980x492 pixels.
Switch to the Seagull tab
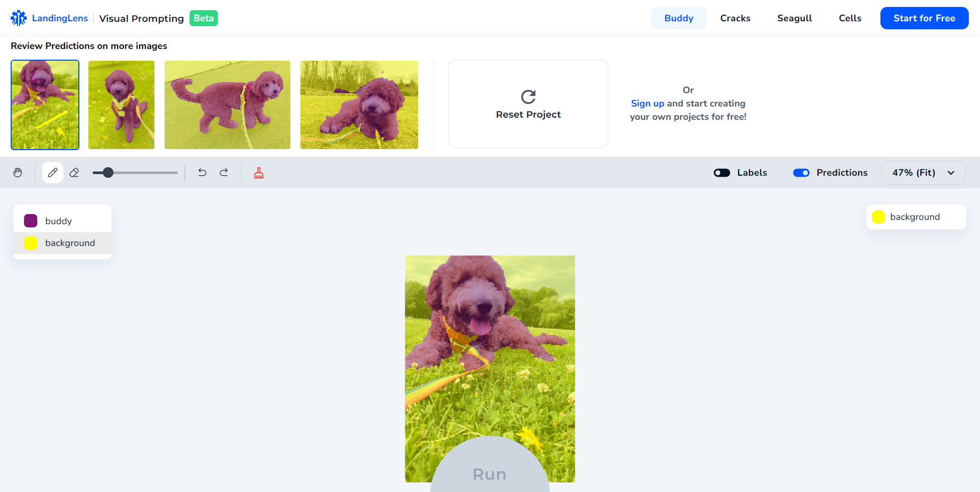click(x=794, y=18)
